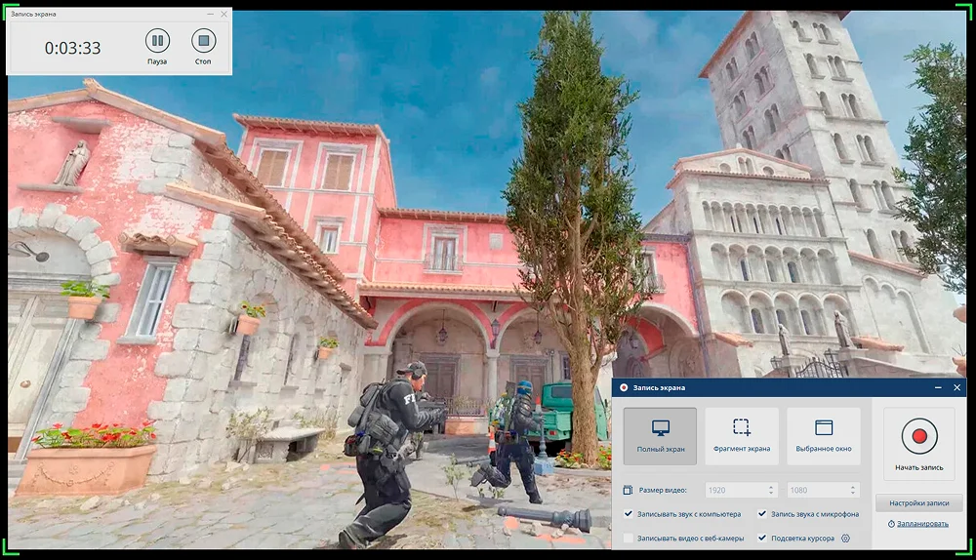976x560 pixels.
Task: Select the Полный экран capture mode
Action: click(660, 436)
